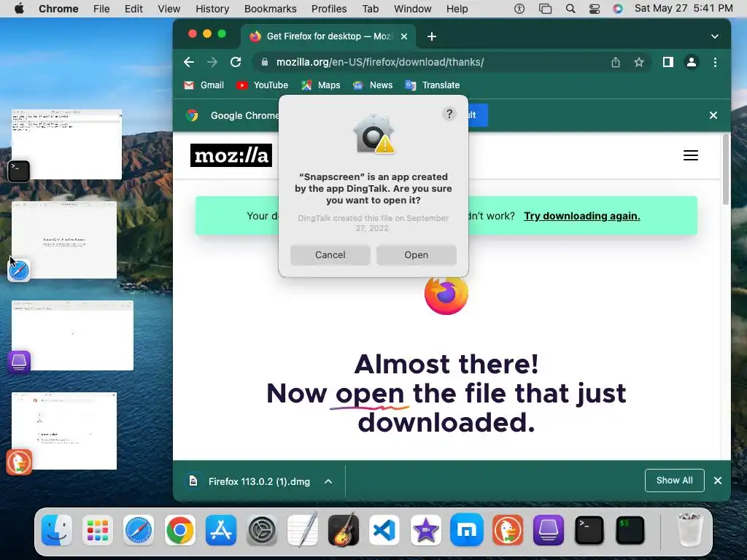747x560 pixels.
Task: Click the Spotlight search icon in menu bar
Action: (x=570, y=9)
